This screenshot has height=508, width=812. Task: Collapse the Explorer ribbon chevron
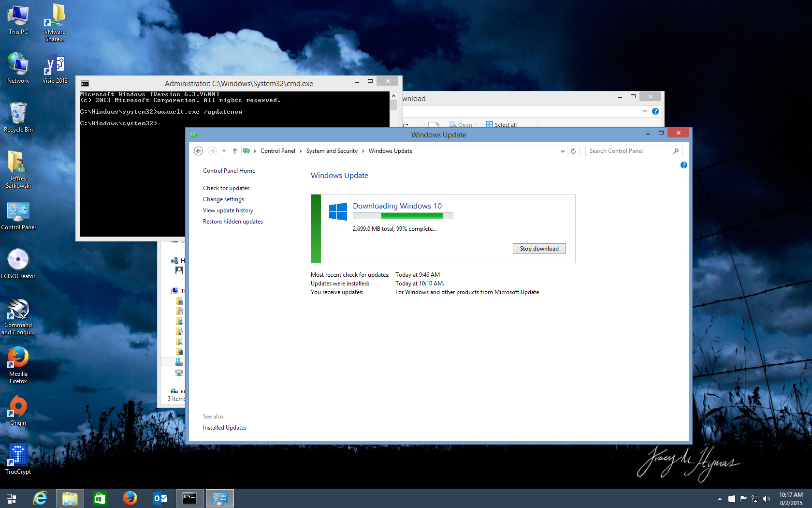644,111
